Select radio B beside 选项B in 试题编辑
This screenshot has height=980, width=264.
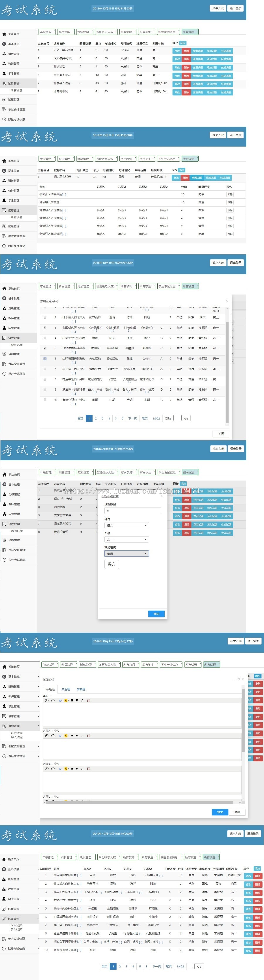[x=55, y=763]
